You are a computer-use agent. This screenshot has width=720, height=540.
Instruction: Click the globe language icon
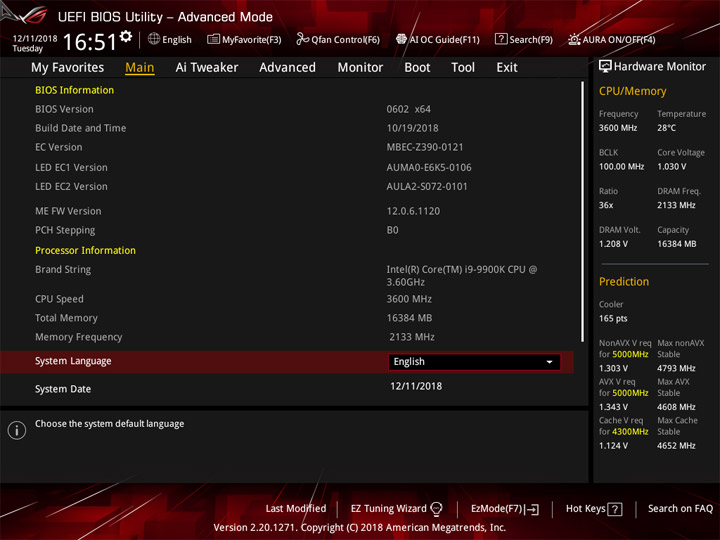click(154, 39)
